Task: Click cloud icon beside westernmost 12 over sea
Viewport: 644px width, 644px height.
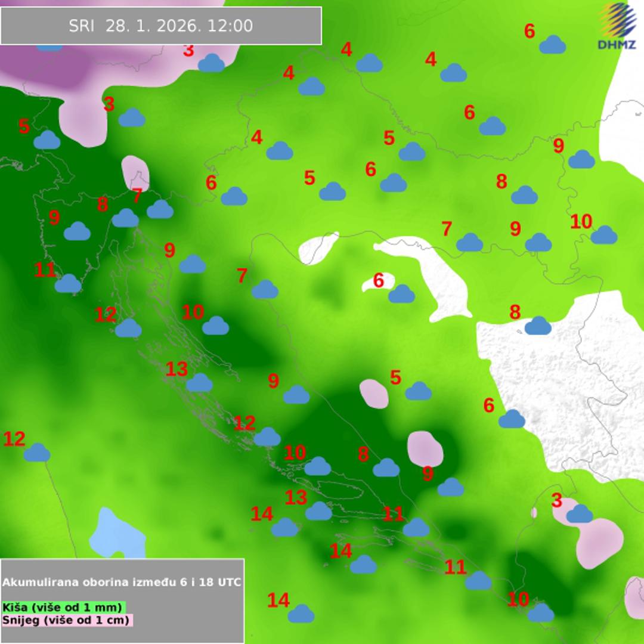Action: point(37,453)
